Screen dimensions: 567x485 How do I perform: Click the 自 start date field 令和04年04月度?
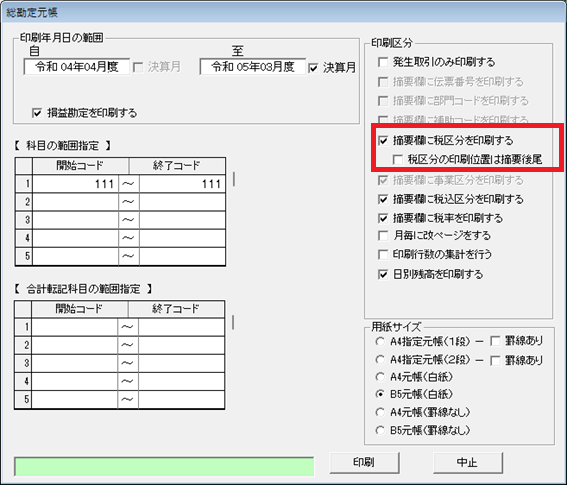[77, 67]
